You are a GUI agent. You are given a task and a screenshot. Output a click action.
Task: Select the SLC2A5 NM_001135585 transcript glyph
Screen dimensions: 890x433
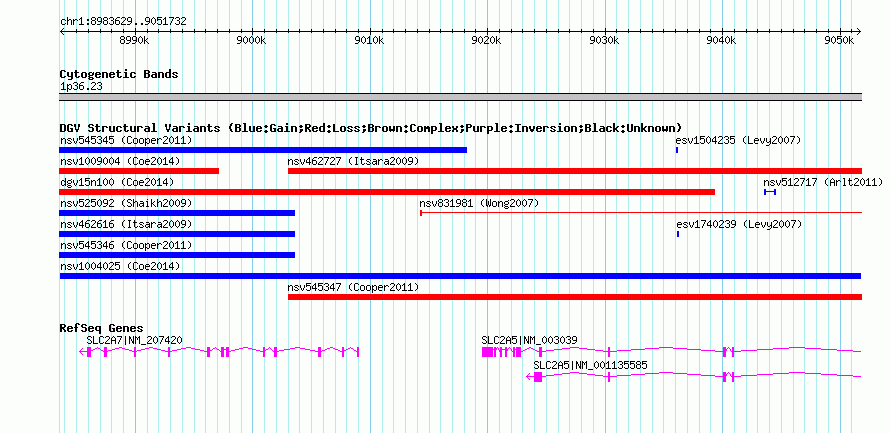(694, 377)
